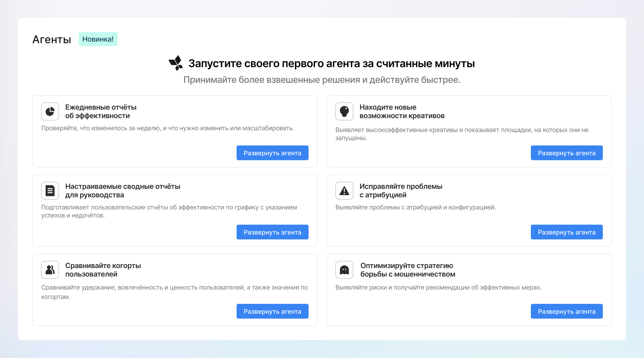Deploy the Исправляйте проблемы с атрибуцией agent
Image resolution: width=644 pixels, height=358 pixels.
[567, 232]
